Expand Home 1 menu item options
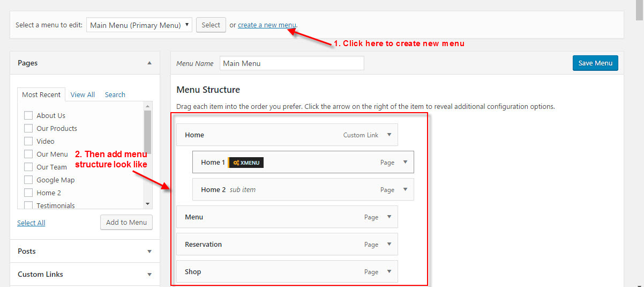The width and height of the screenshot is (644, 287). click(405, 162)
